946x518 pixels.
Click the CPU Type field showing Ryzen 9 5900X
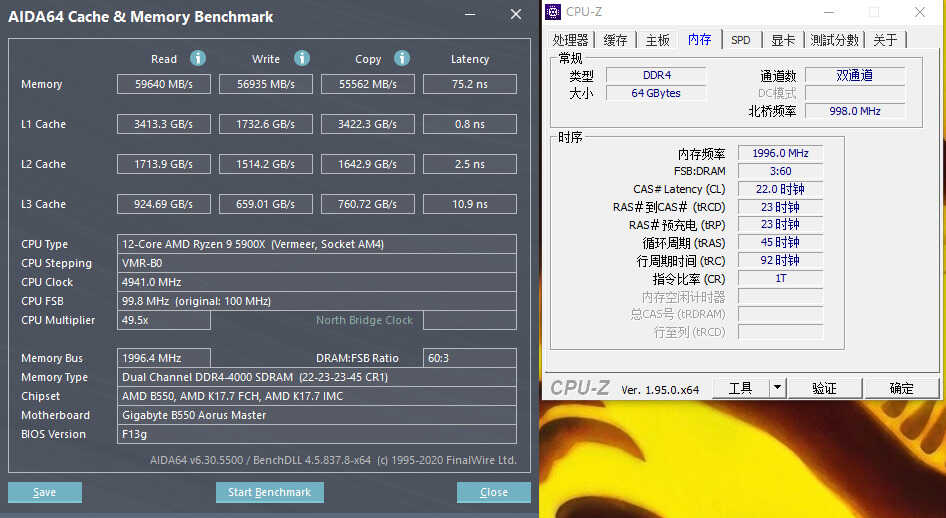tap(317, 244)
